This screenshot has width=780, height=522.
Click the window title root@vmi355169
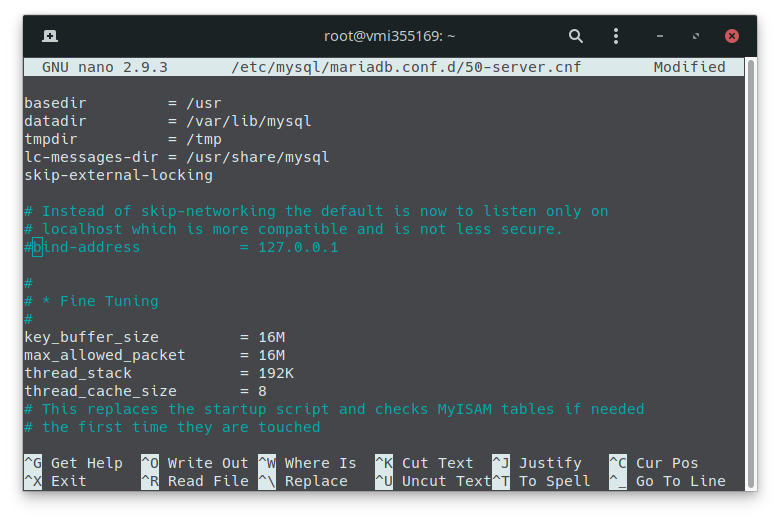coord(389,36)
